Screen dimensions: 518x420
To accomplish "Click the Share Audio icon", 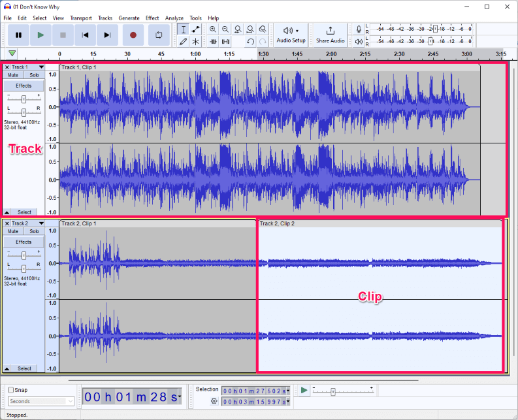I will pos(330,31).
